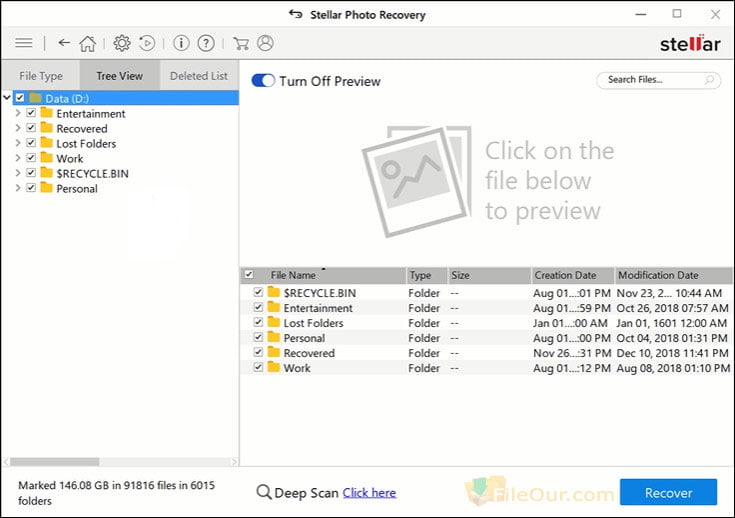This screenshot has width=735, height=518.
Task: Switch to the File Type tab
Action: (x=41, y=75)
